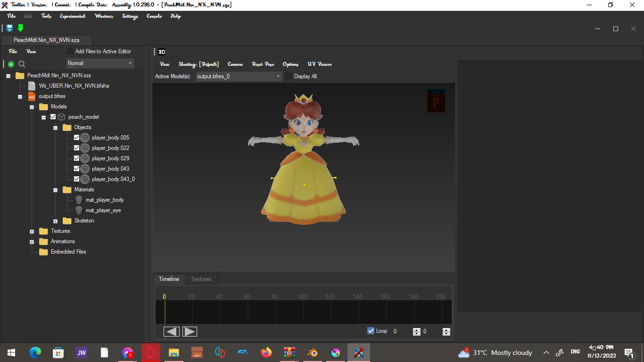This screenshot has width=644, height=362.
Task: Switch to the Textures tab
Action: click(201, 279)
